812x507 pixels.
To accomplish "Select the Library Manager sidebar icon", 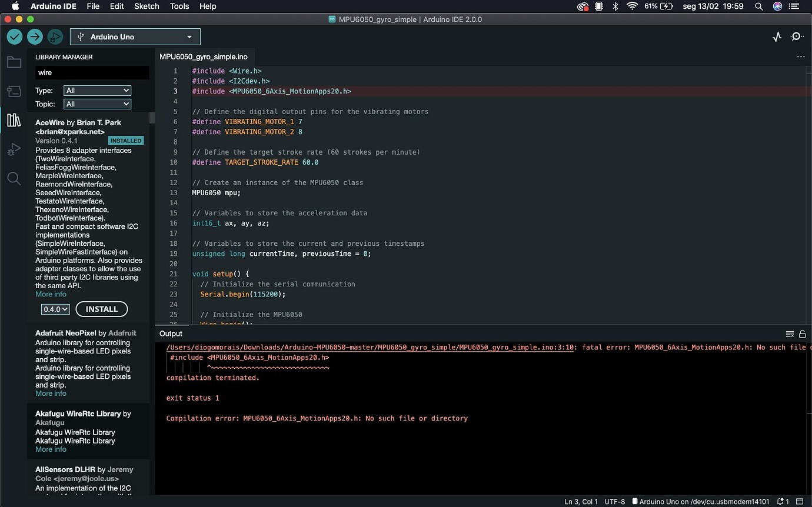I will tap(14, 121).
